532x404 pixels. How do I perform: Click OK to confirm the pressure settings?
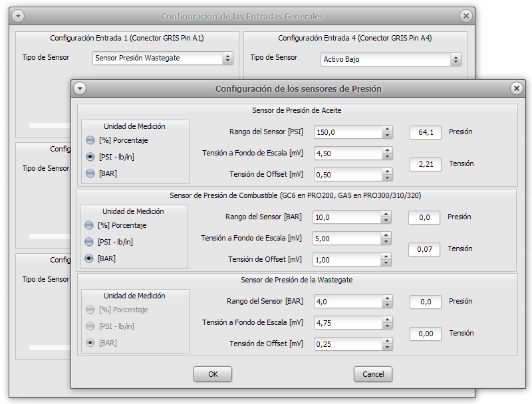213,374
